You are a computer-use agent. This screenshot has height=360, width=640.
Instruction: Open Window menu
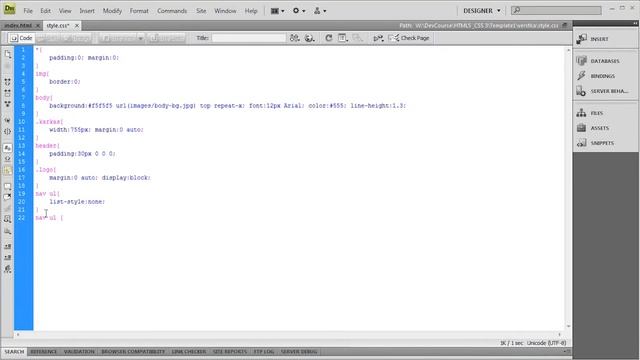[x=225, y=11]
